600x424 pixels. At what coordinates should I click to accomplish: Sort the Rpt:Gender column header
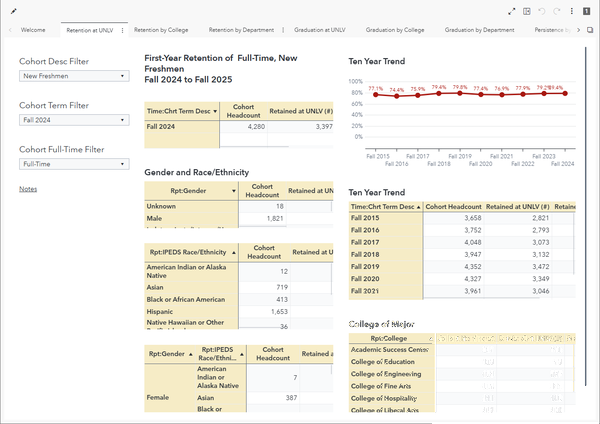coord(191,191)
